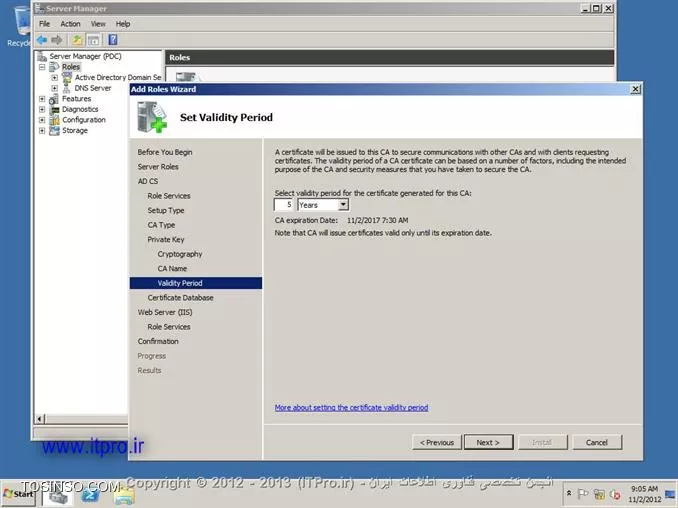
Task: Select the Storage tree node
Action: coord(74,130)
